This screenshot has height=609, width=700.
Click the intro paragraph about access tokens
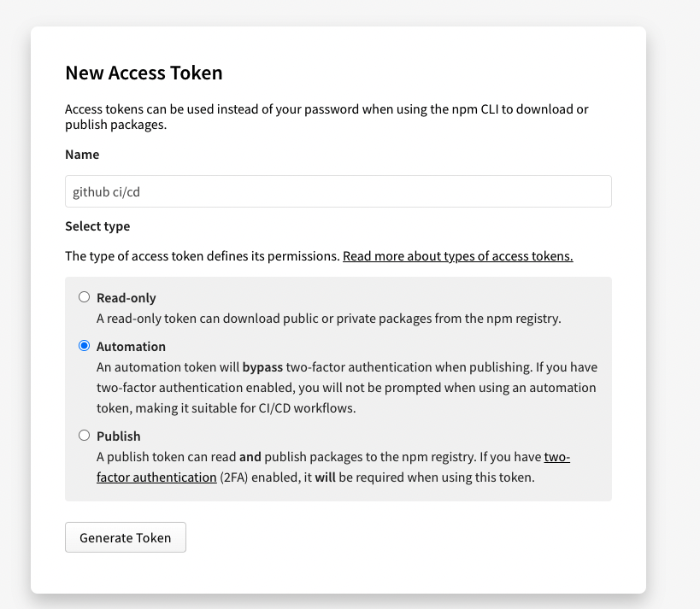tap(326, 117)
